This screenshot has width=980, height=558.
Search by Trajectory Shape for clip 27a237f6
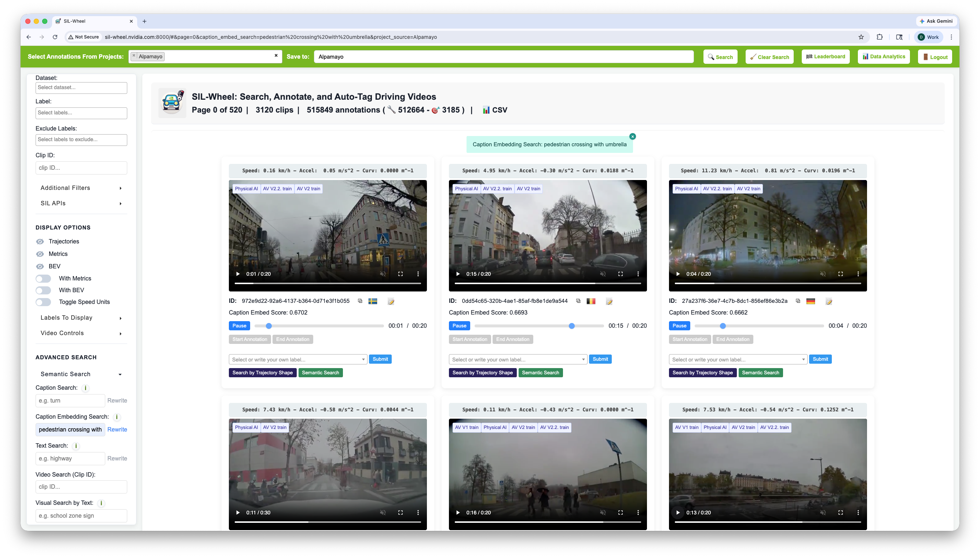pyautogui.click(x=702, y=373)
